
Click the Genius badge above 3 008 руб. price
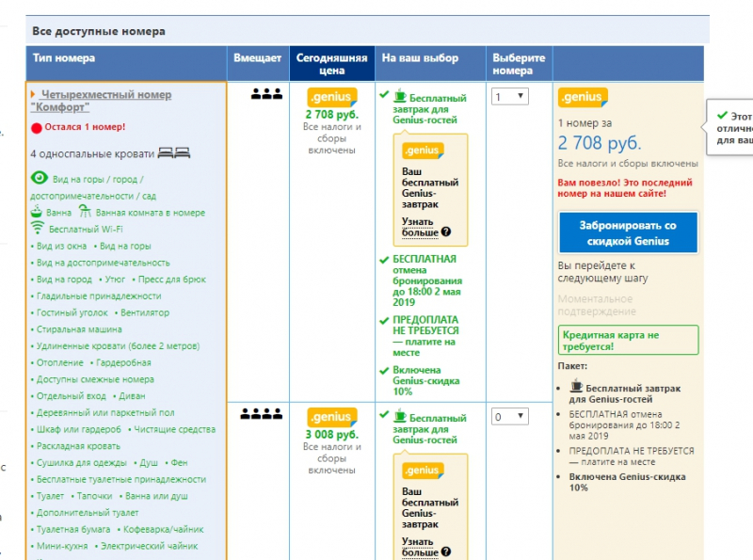[x=331, y=417]
